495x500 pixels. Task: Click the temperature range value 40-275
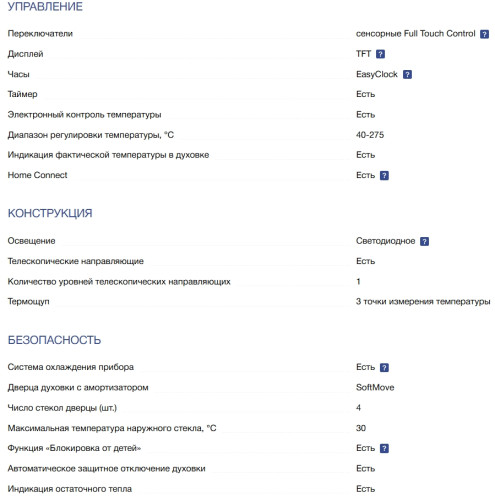click(370, 135)
